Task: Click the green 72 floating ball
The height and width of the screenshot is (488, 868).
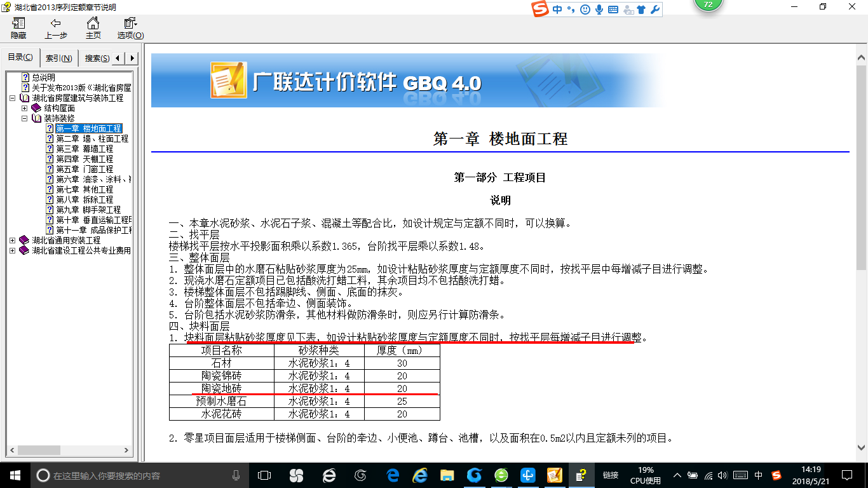Action: (x=708, y=4)
